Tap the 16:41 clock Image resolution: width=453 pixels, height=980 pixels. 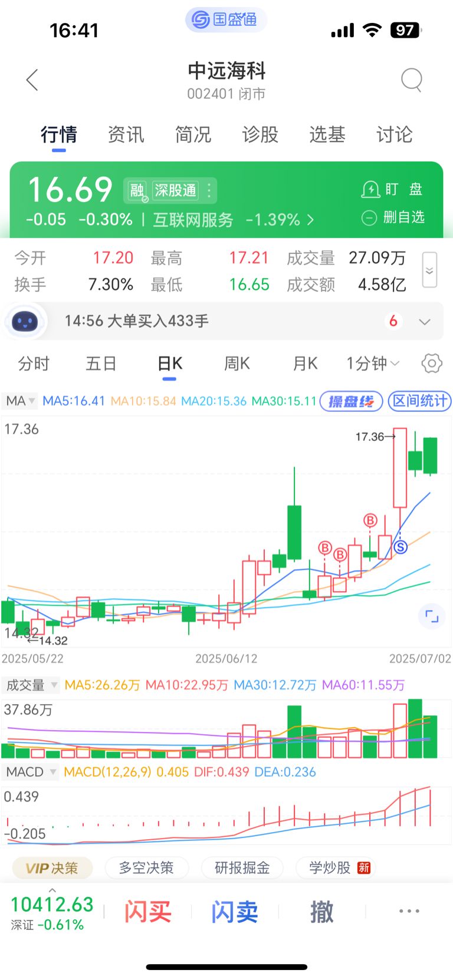(x=74, y=30)
